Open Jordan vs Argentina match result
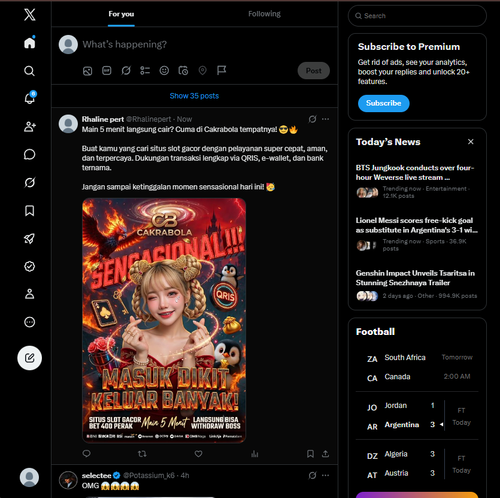The image size is (500, 498). 417,415
